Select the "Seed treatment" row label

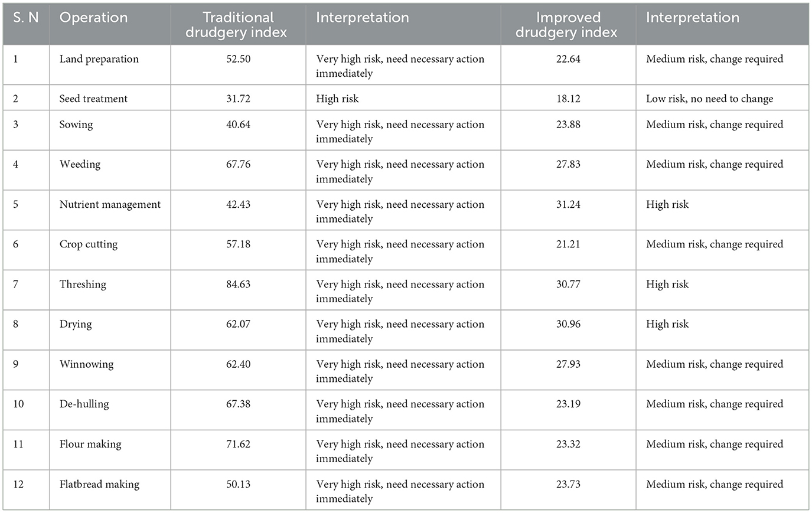93,99
